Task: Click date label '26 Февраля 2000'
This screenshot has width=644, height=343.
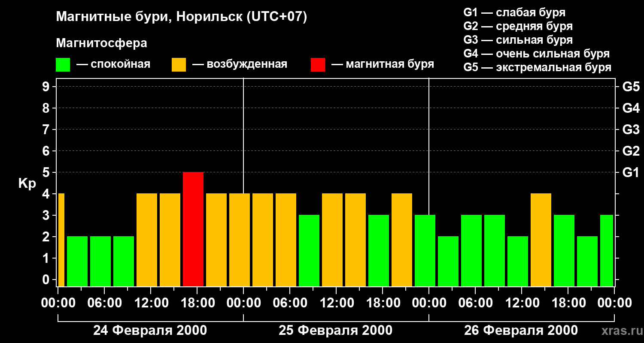Action: pos(521,331)
